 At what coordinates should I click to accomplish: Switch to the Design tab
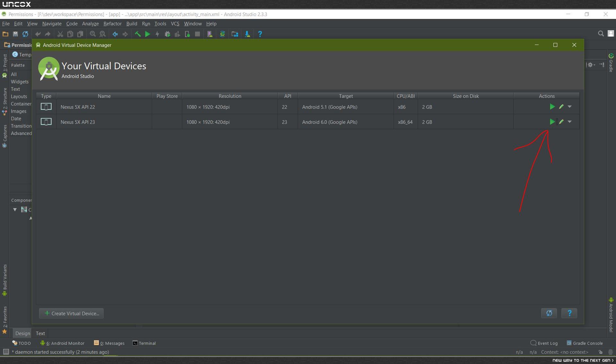(x=22, y=333)
